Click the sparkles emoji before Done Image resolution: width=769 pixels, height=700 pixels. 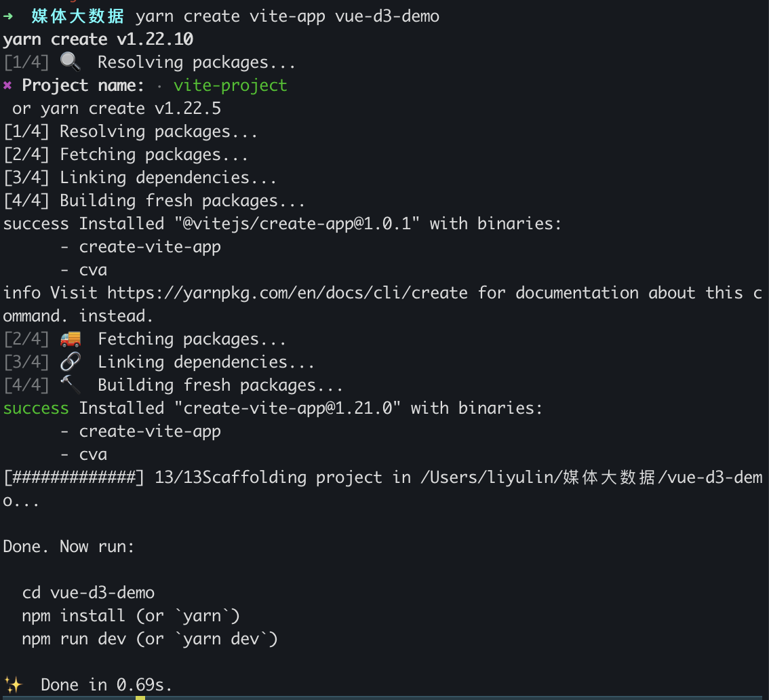click(x=13, y=685)
